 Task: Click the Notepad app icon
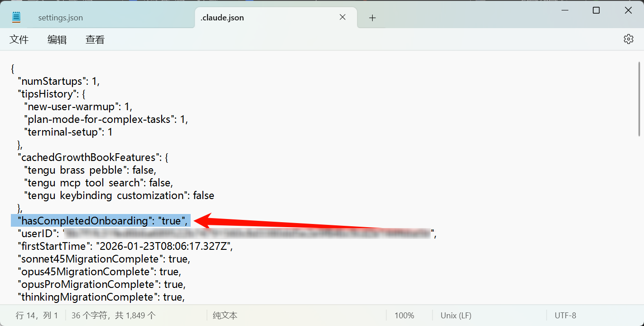tap(16, 18)
